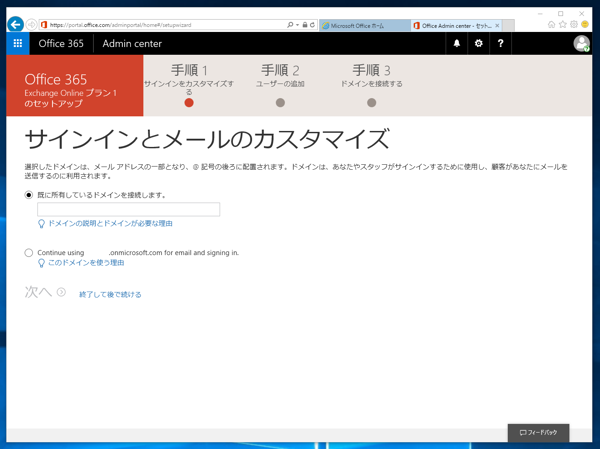Open the help question mark
This screenshot has height=449, width=600.
coord(500,43)
